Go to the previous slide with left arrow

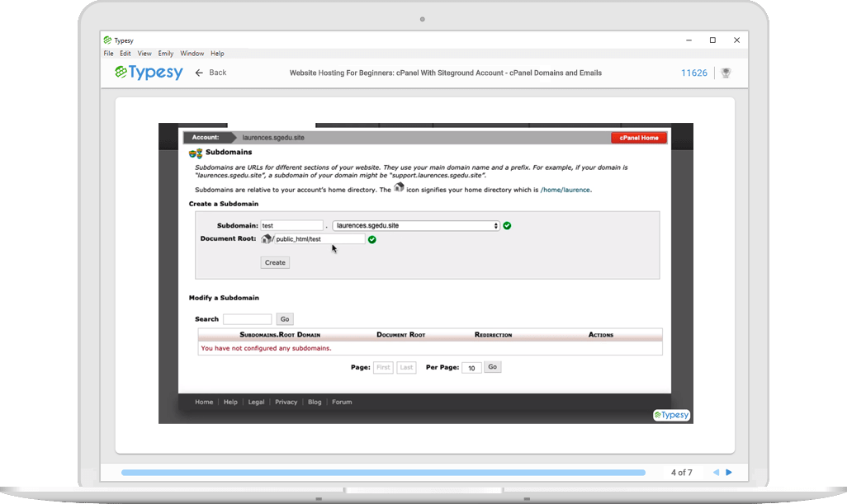716,472
